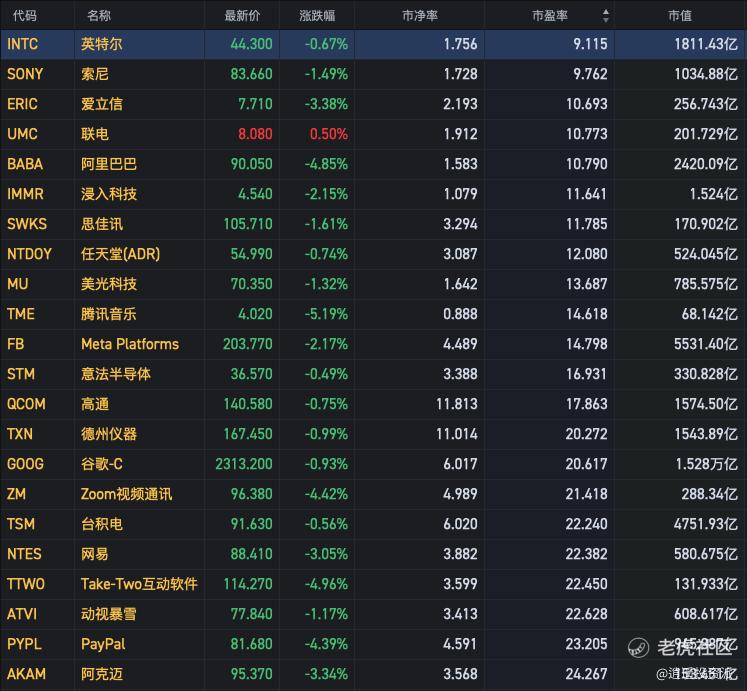Click GOOG's market cap 1.528万亿
The image size is (747, 691).
coord(707,465)
